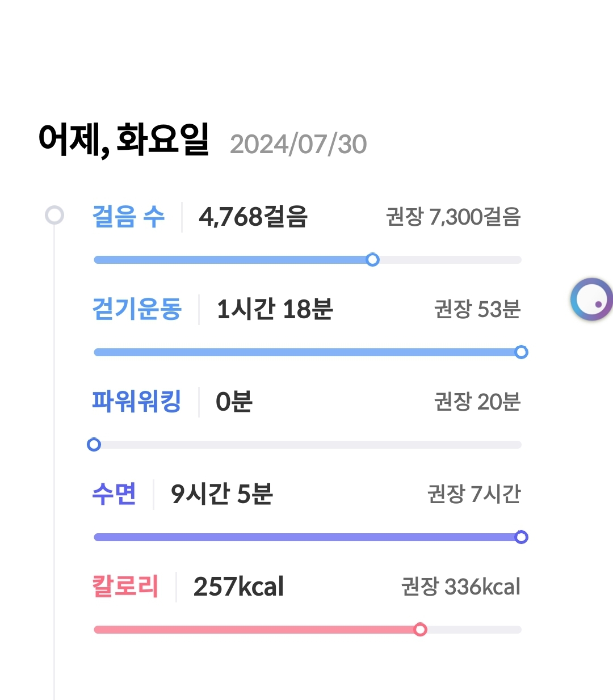Screen dimensions: 613x700
Task: Click the timeline circle marker beside 걸음 수
Action: pyautogui.click(x=54, y=216)
